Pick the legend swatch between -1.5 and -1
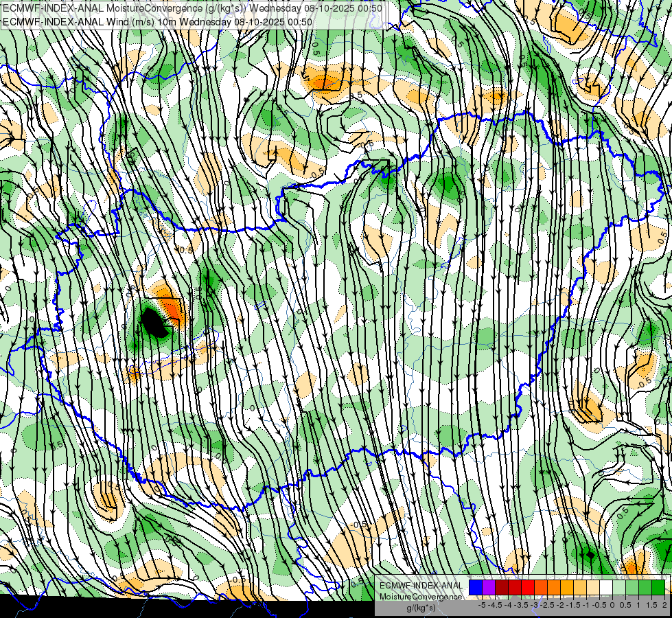 pyautogui.click(x=580, y=588)
